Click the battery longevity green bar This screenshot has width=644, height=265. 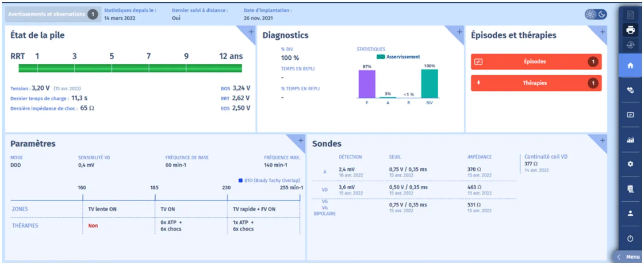(130, 68)
